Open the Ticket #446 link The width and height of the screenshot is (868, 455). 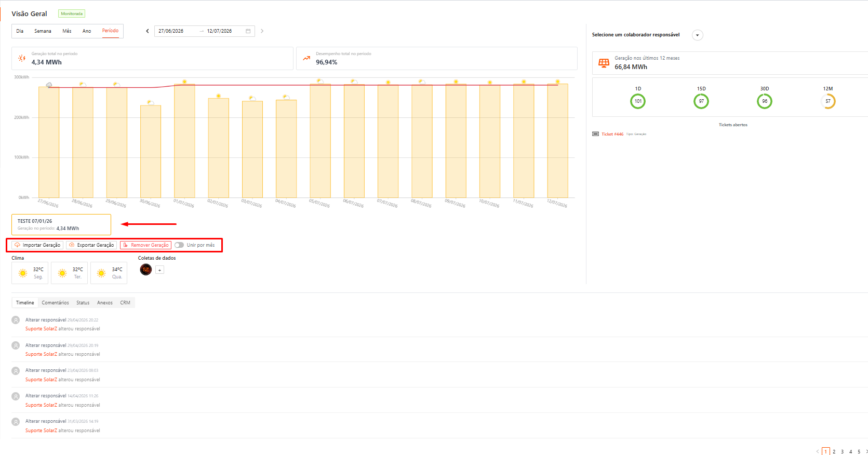tap(612, 134)
